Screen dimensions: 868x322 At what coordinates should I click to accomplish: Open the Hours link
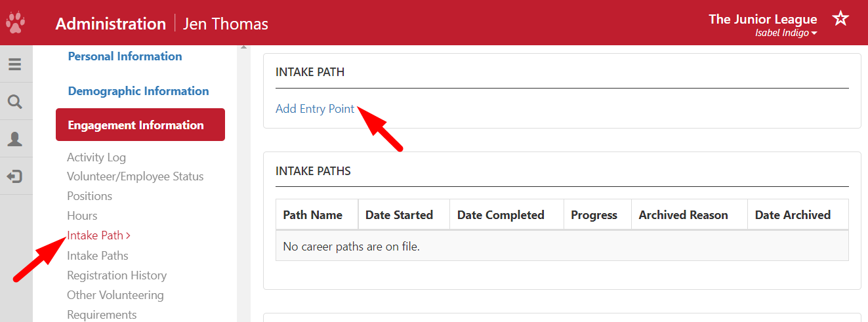click(x=82, y=216)
